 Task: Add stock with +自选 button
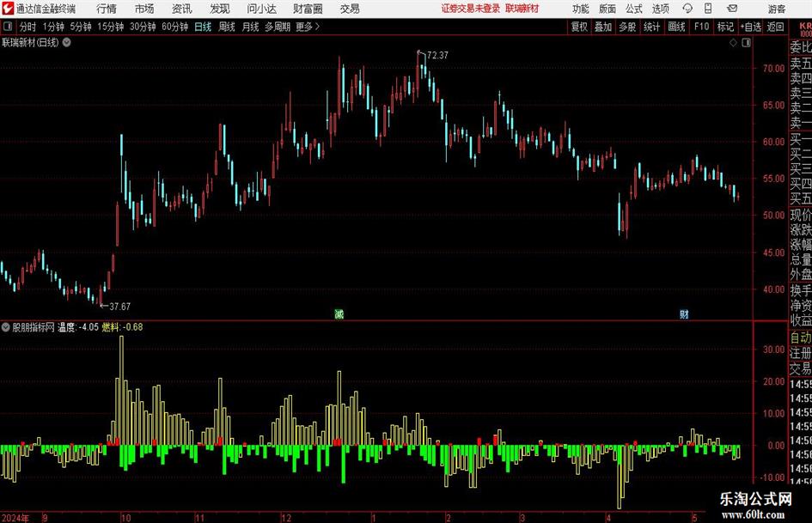coord(751,27)
